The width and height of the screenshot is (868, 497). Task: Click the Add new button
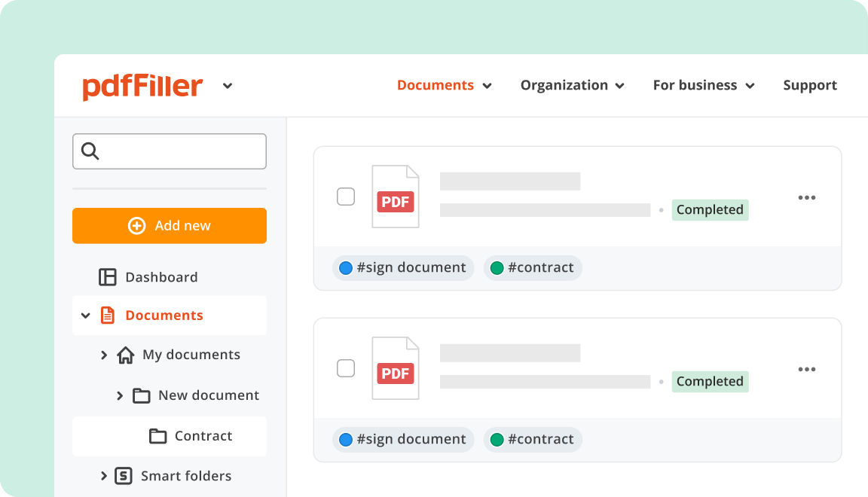169,225
